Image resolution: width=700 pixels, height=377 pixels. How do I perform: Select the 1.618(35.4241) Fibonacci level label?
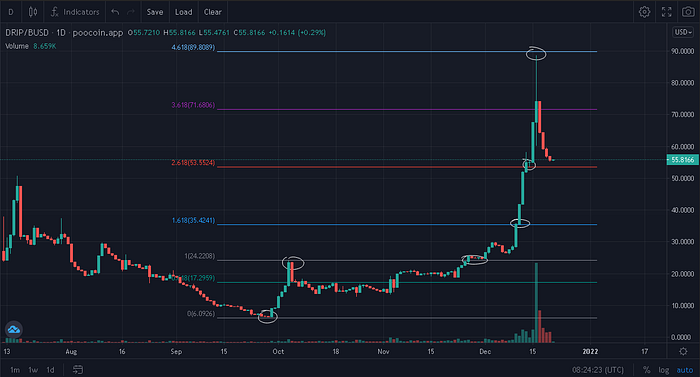[x=193, y=220]
